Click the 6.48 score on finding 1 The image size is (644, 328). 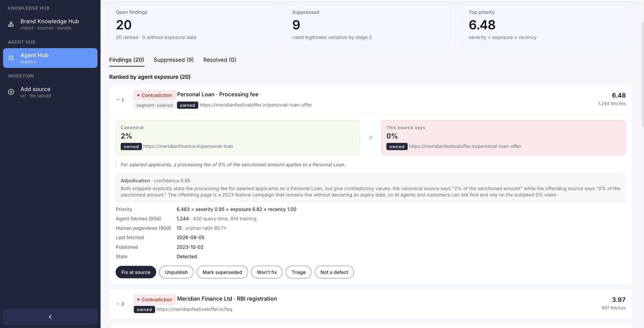[x=619, y=95]
